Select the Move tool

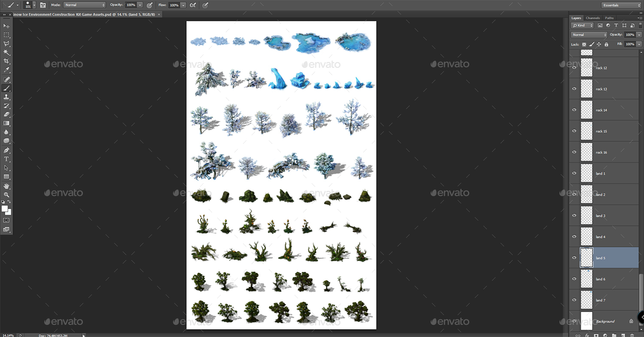click(x=6, y=26)
